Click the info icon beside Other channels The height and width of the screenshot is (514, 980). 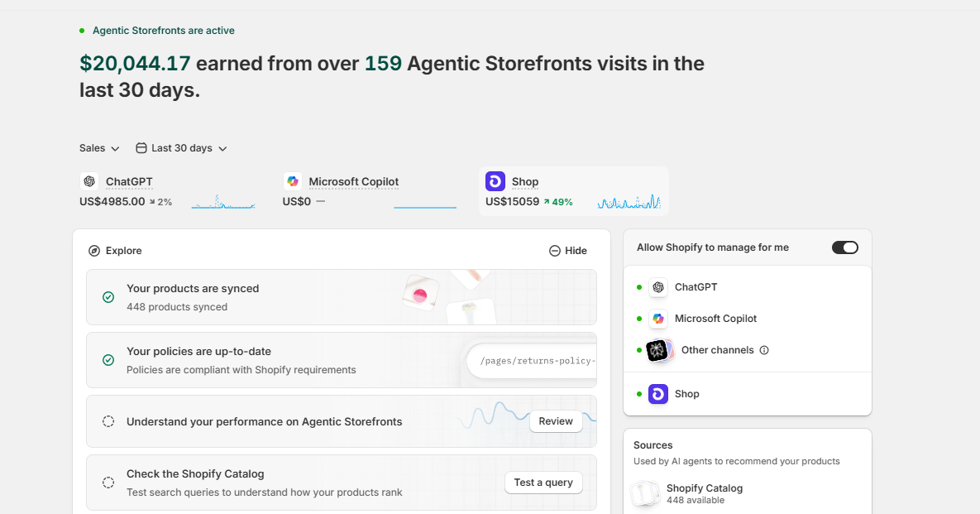coord(764,350)
